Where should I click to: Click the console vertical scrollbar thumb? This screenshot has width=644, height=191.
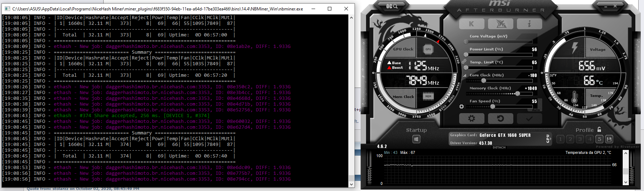pyautogui.click(x=352, y=178)
